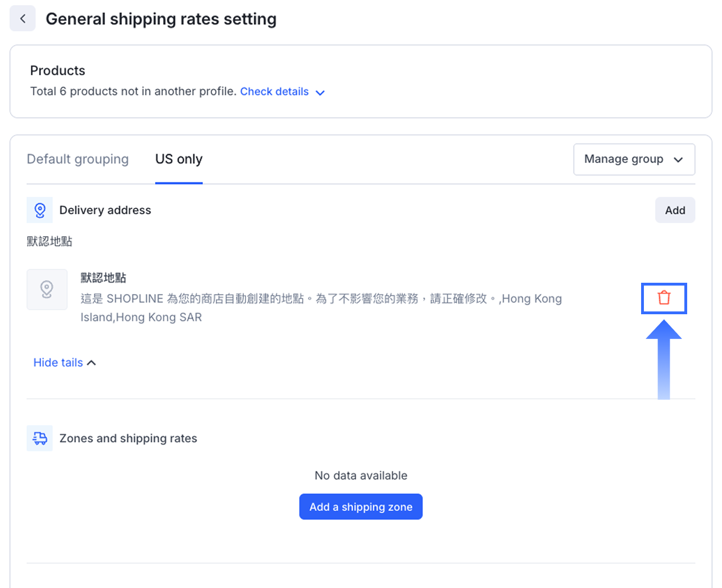Click the Manage group chevron arrow

[678, 160]
